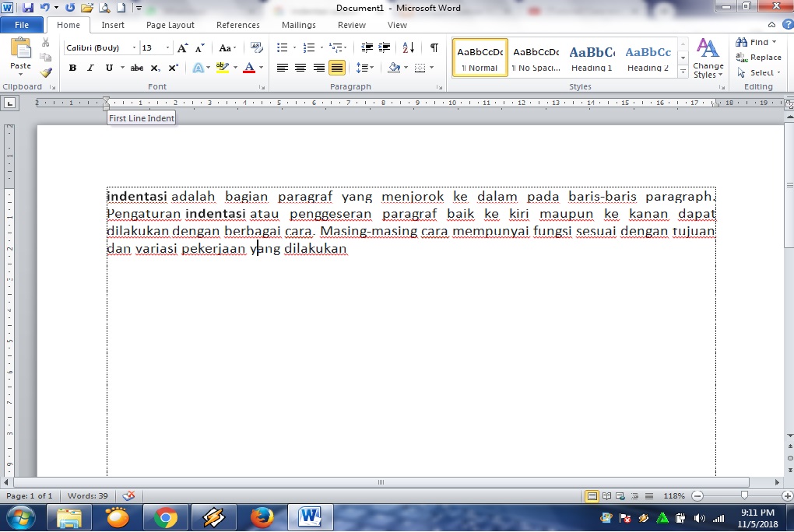Screen dimensions: 794x532
Task: Expand the Change Styles menu
Action: [x=708, y=58]
